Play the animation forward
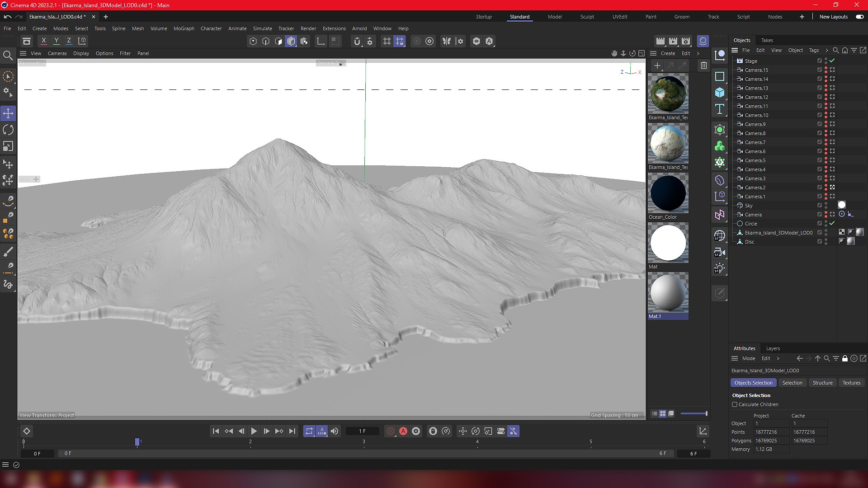This screenshot has width=868, height=488. coord(254,431)
